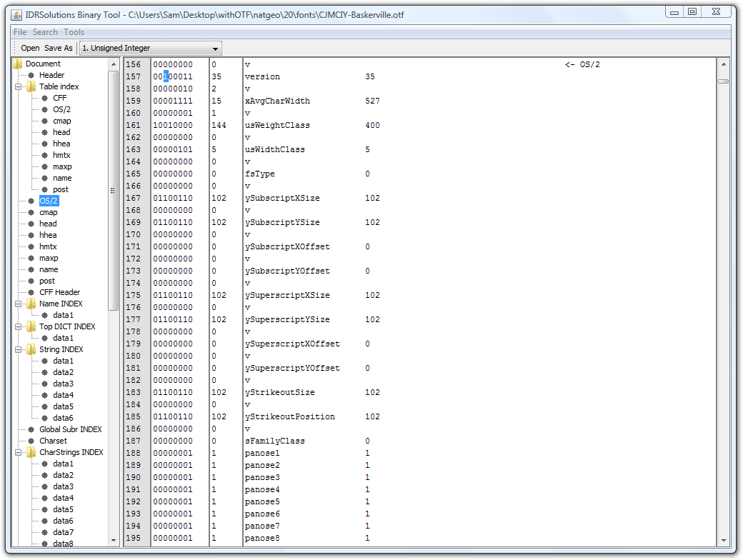
Task: Collapse the Table index tree node
Action: [x=19, y=86]
